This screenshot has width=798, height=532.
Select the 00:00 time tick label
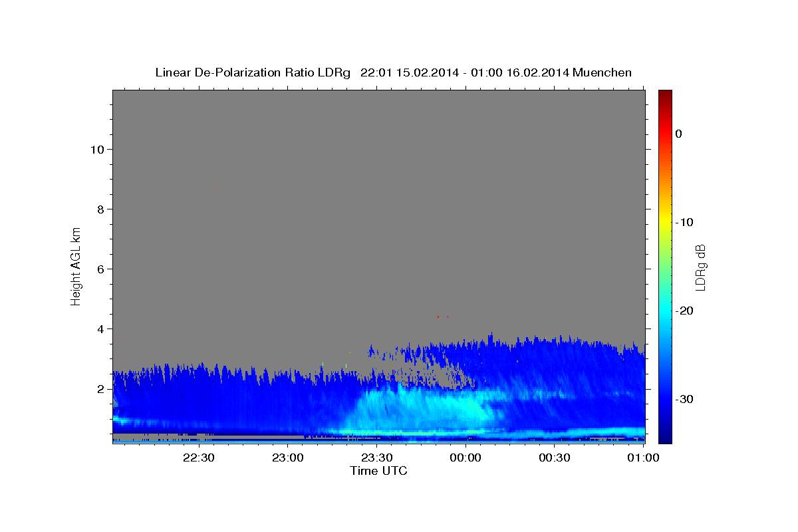tap(465, 458)
